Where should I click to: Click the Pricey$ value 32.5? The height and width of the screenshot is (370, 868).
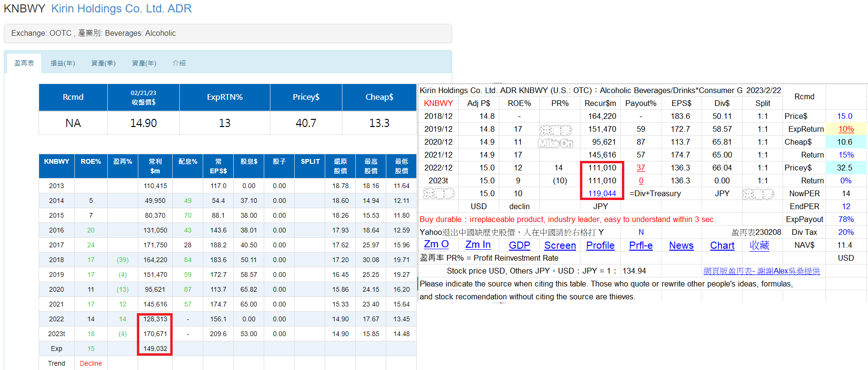tap(845, 168)
